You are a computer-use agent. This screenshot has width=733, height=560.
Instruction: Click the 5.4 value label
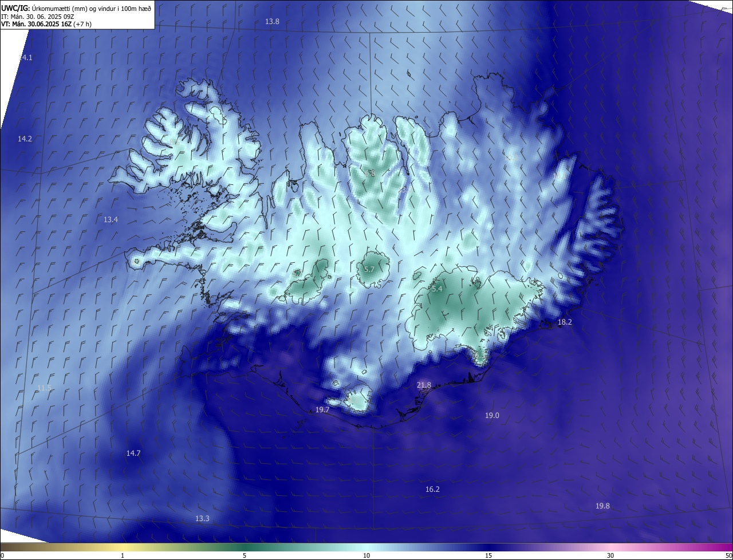tap(437, 290)
